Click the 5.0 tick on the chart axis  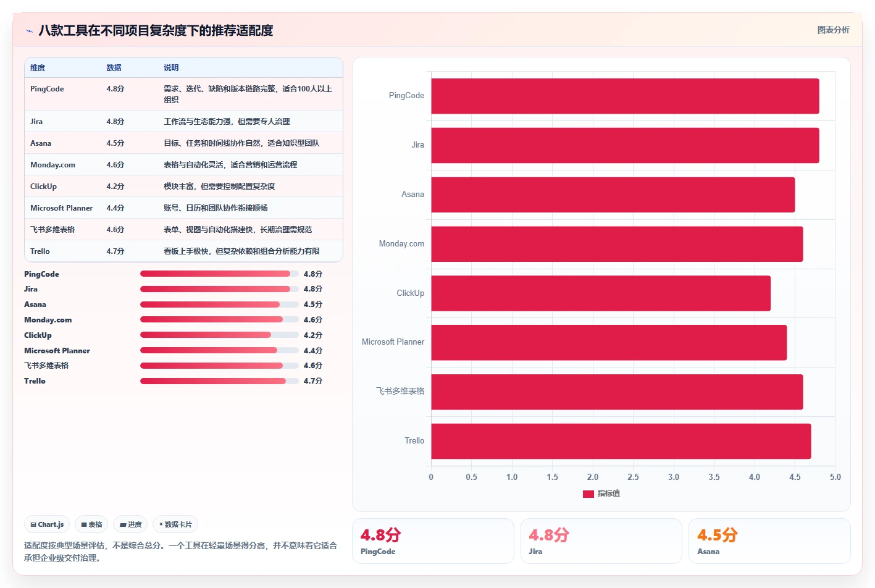(x=835, y=477)
